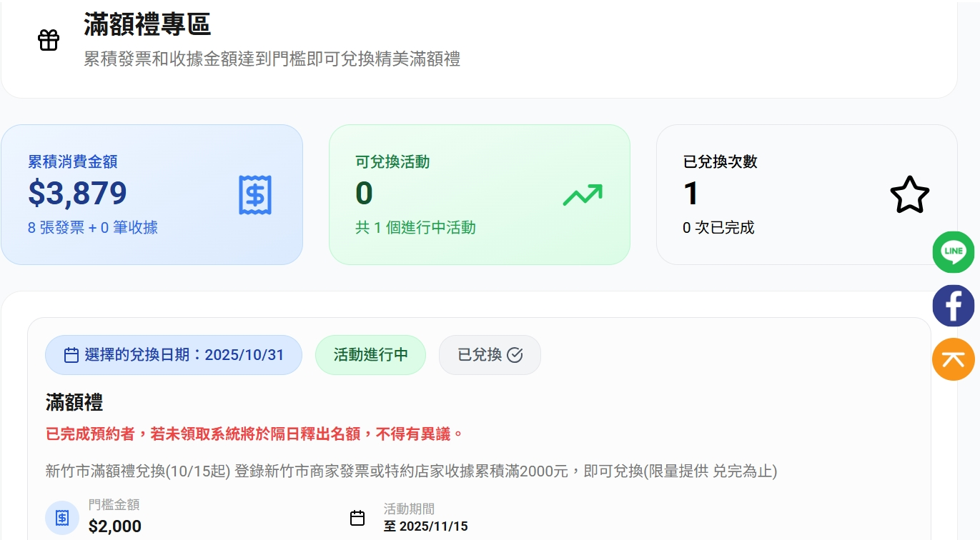980x540 pixels.
Task: Click the dollar icon beside 門檻金額
Action: (62, 518)
